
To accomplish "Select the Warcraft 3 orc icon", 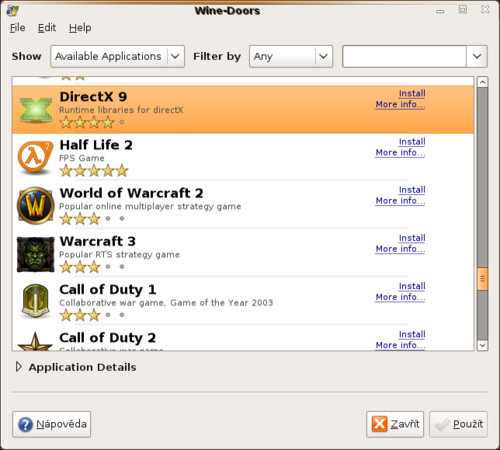I will pos(35,254).
